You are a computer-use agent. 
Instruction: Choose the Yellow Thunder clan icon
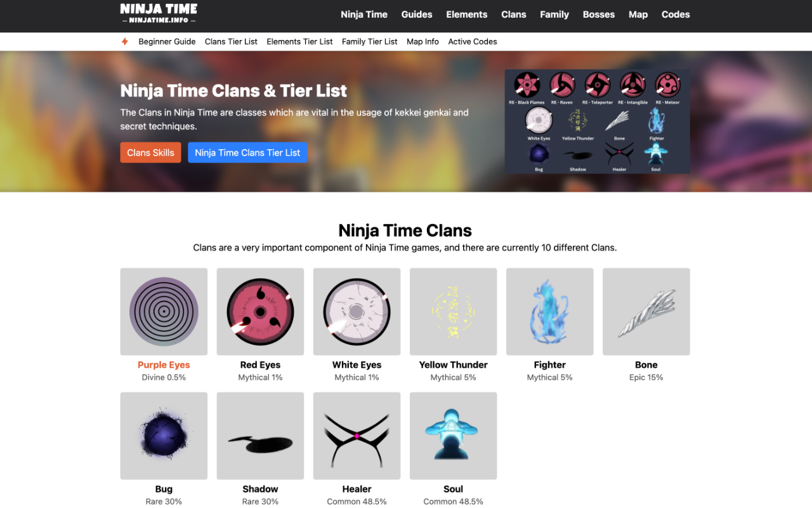[x=453, y=311]
